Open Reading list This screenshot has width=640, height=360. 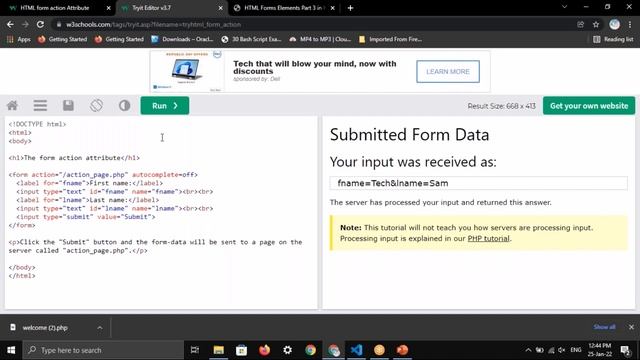point(613,39)
